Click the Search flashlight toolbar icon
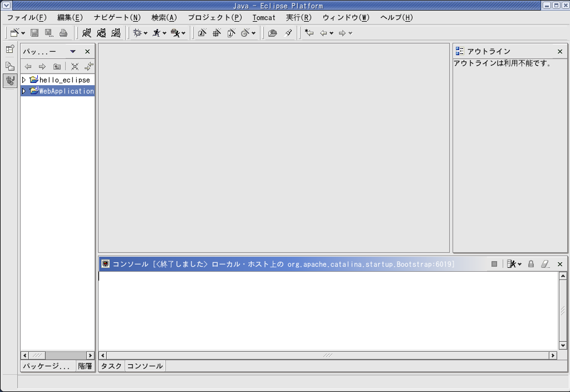 pos(288,33)
